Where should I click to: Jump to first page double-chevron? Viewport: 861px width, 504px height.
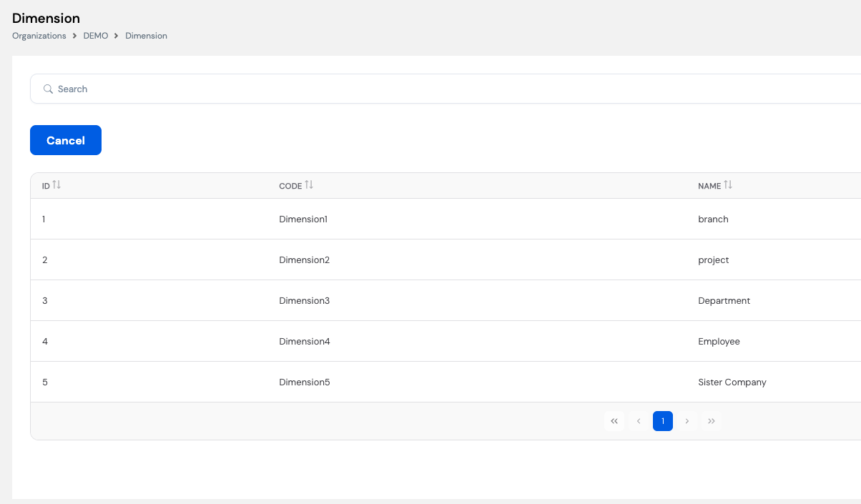[x=614, y=421]
